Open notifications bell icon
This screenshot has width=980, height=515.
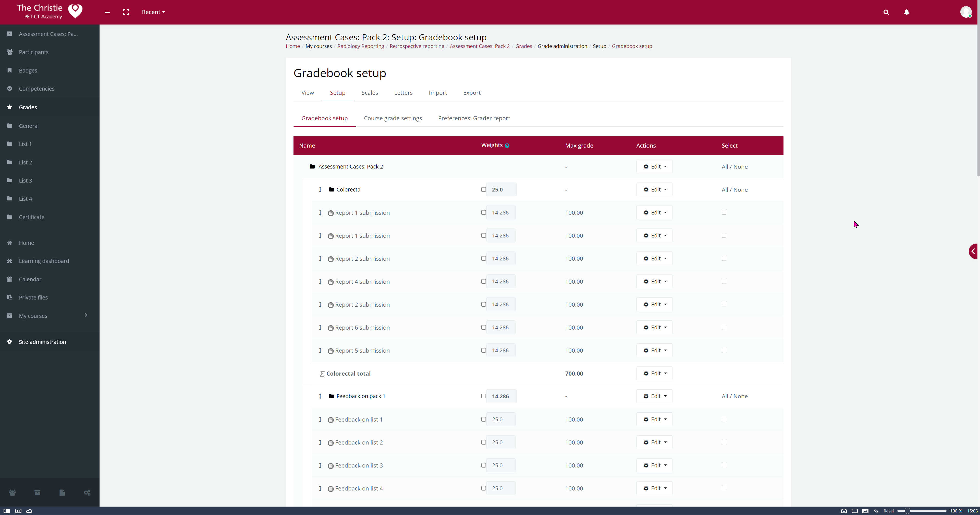(906, 12)
